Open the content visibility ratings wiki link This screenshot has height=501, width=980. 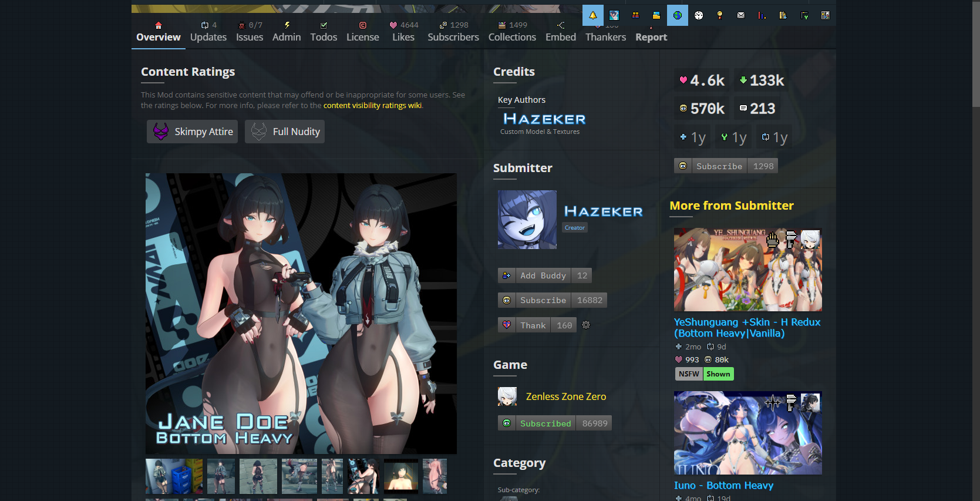pos(372,106)
